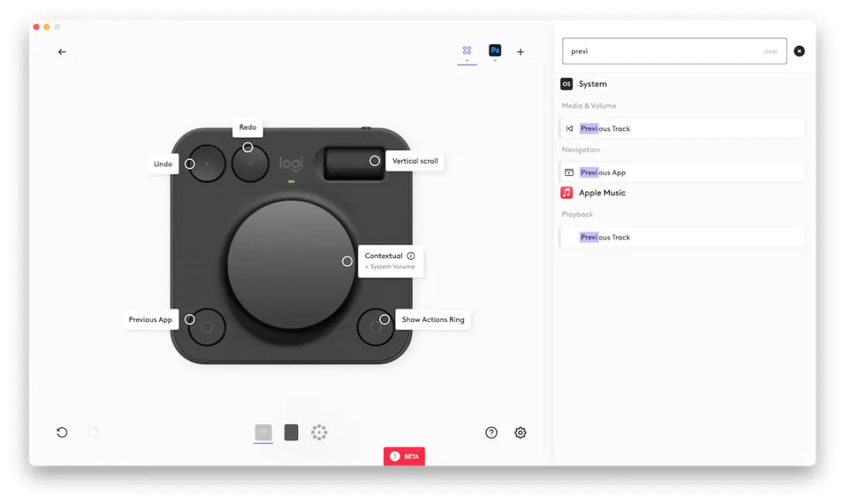Select the Show Actions Ring label

pos(433,319)
